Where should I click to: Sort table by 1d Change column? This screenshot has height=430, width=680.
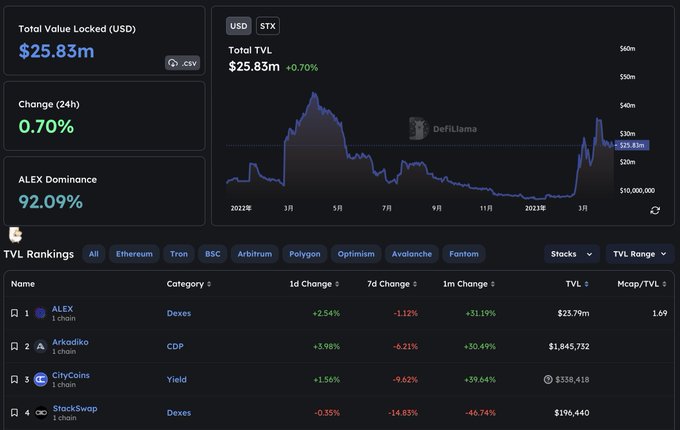point(314,284)
